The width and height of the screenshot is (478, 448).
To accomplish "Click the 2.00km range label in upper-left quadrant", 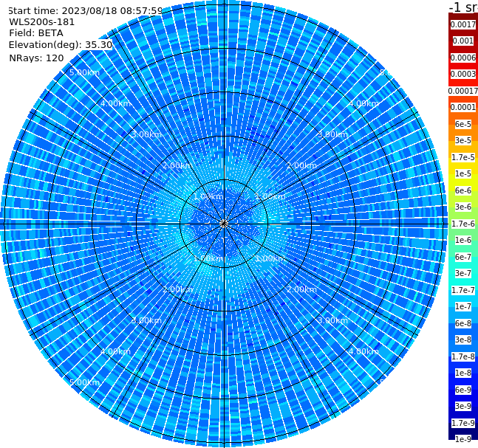I will (178, 165).
